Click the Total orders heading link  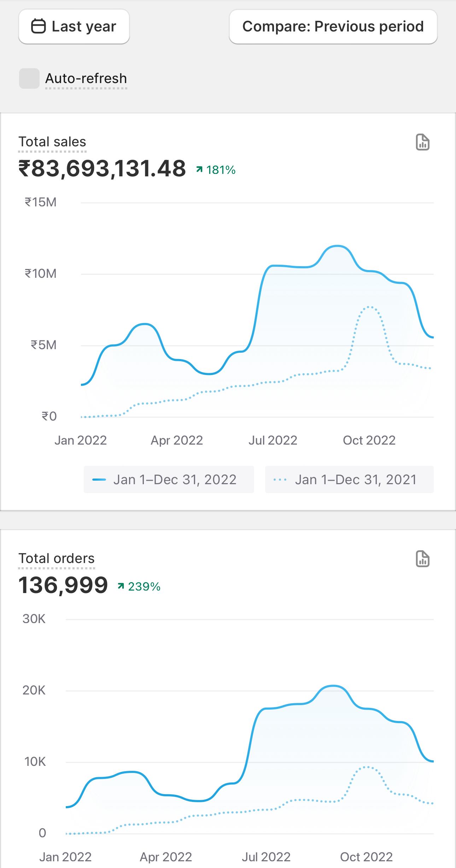pyautogui.click(x=57, y=559)
